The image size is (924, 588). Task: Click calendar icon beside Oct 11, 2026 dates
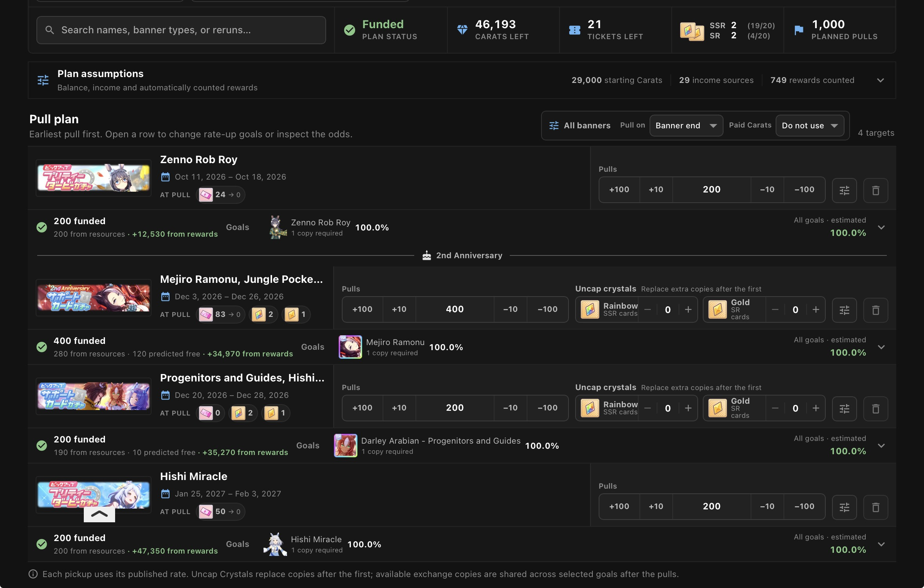click(166, 177)
